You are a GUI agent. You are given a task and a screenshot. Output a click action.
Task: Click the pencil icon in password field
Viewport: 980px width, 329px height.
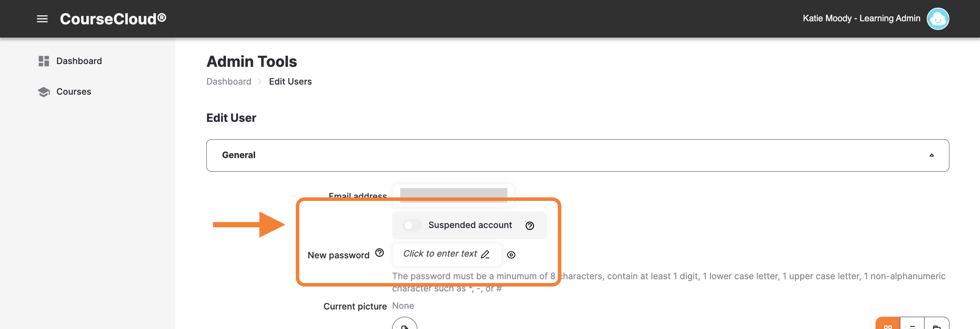point(485,254)
